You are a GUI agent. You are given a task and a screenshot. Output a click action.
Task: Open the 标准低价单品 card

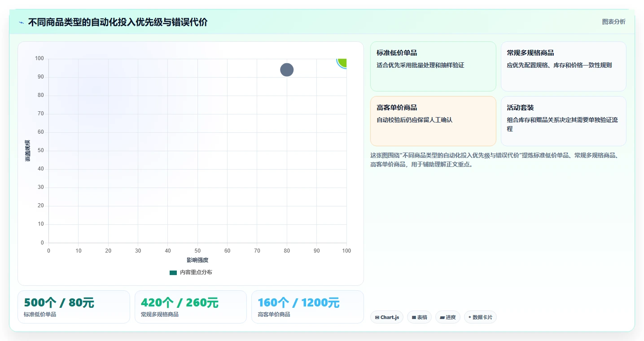click(x=433, y=66)
